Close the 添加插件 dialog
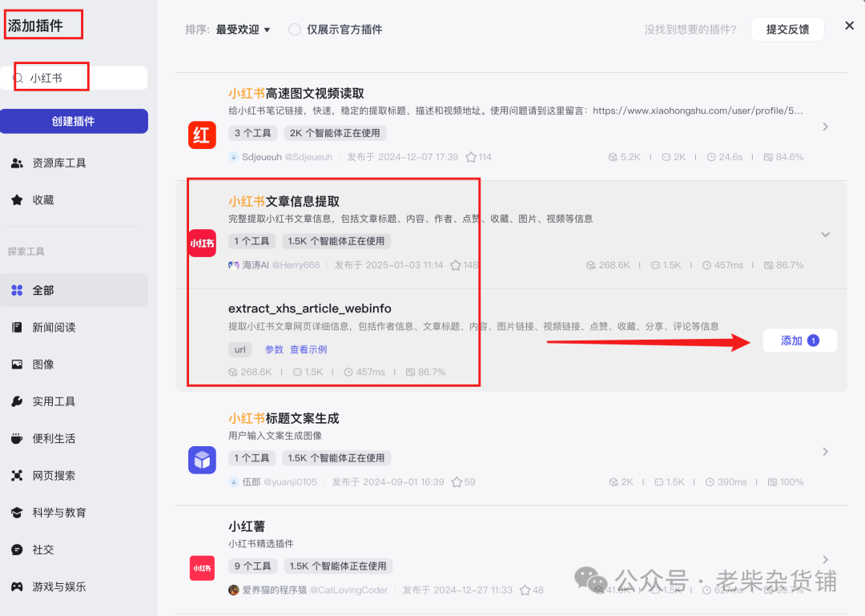The image size is (865, 616). tap(850, 26)
